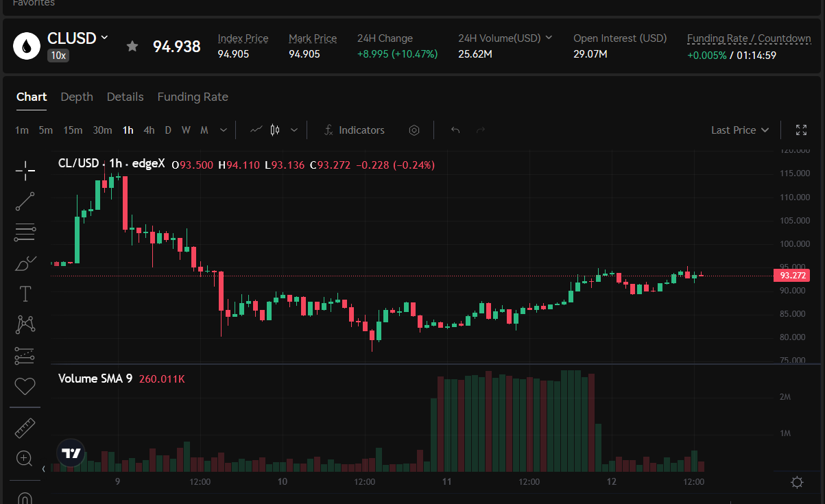
Task: Click the Mark Price label
Action: pyautogui.click(x=313, y=38)
